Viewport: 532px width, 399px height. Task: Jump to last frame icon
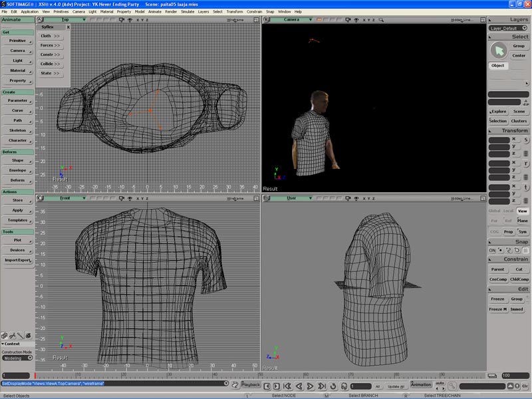point(321,386)
